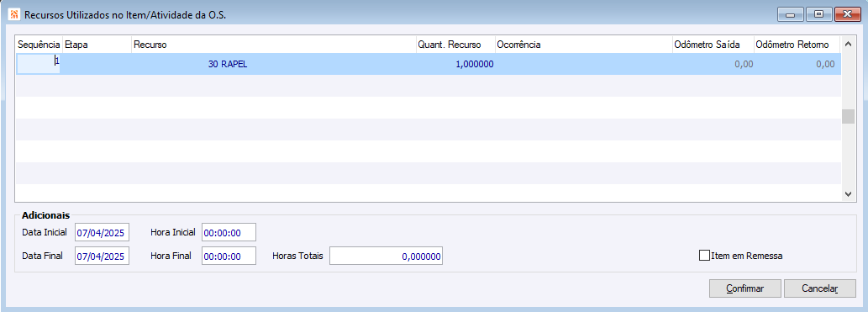
Task: Select the Quant. Recurso column header
Action: tap(455, 45)
